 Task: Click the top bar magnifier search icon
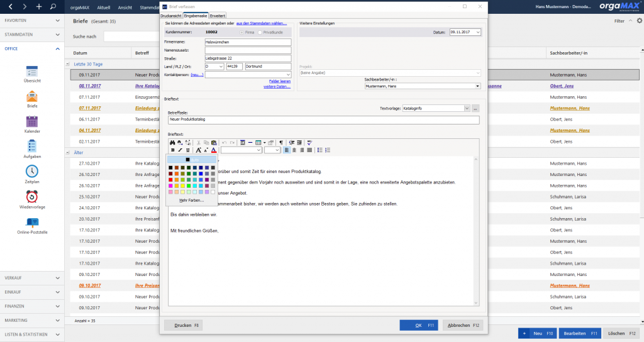53,6
